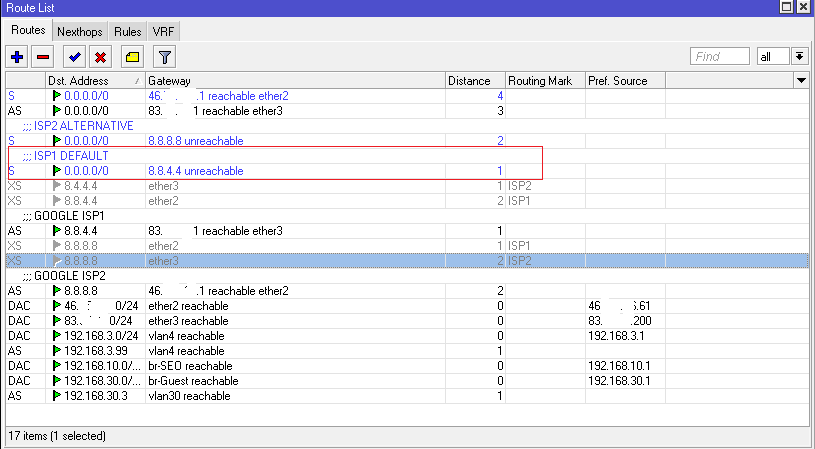Click the green flag of the 192.168.3.99 route

pyautogui.click(x=57, y=351)
